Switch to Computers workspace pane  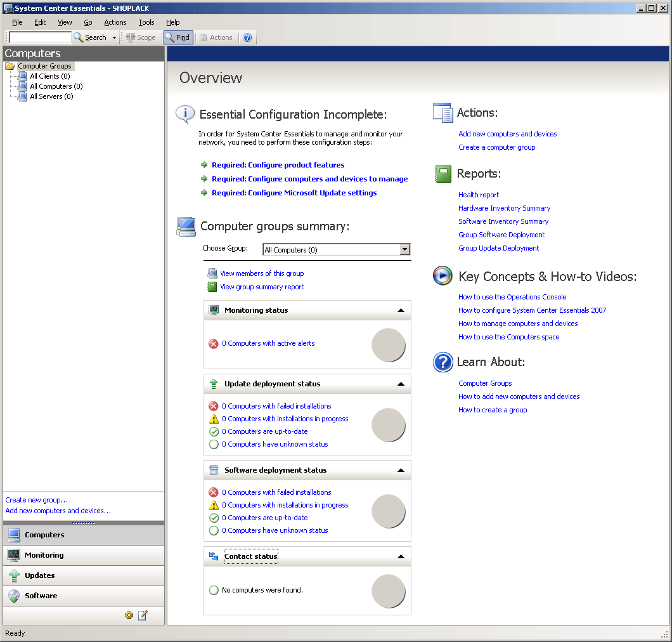click(x=84, y=535)
